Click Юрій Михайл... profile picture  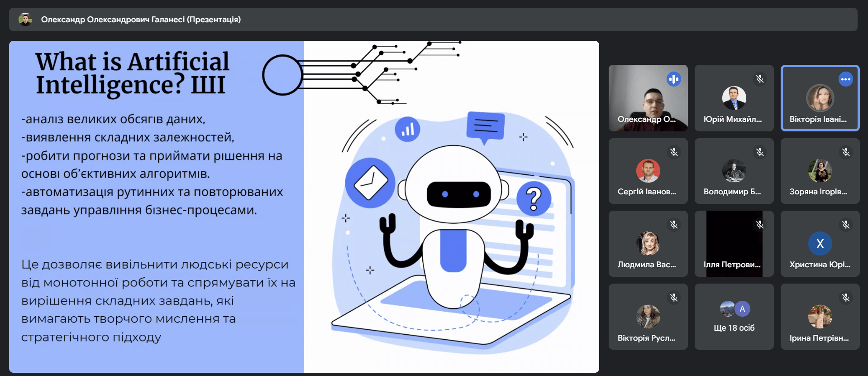point(734,98)
